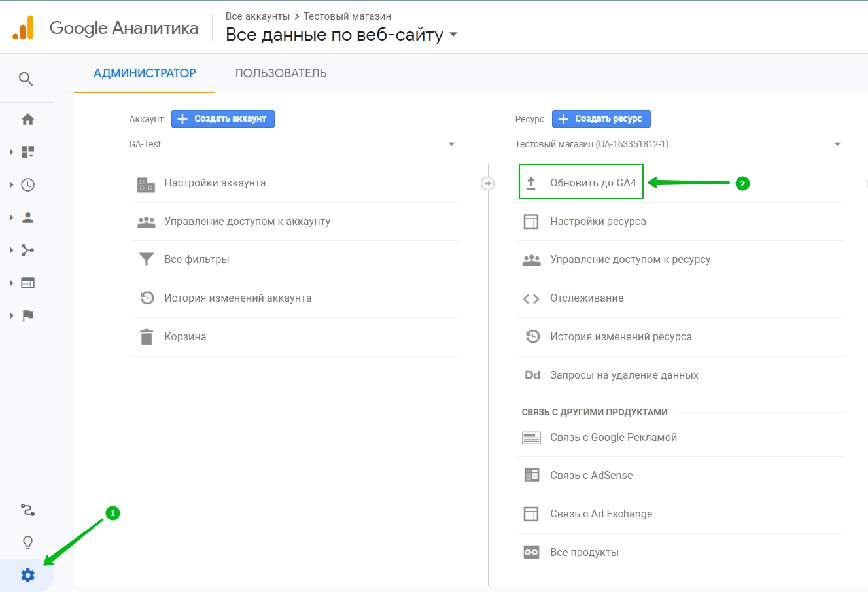Expand Realtime section arrow in sidebar

point(11,184)
